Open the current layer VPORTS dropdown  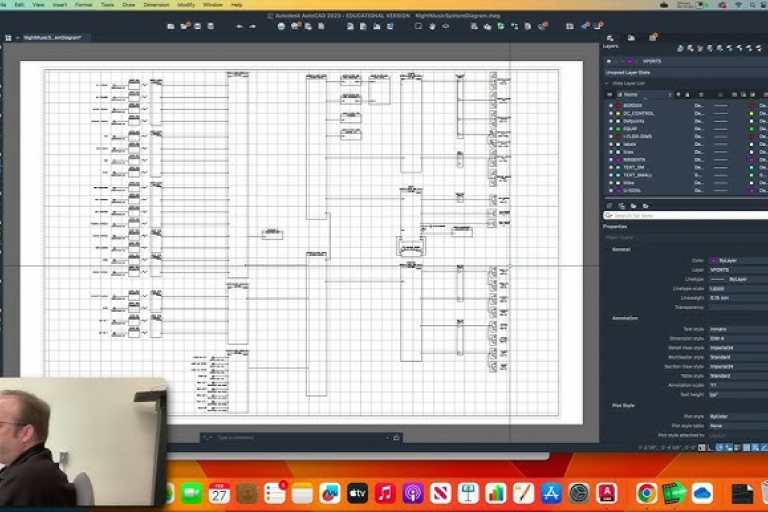click(x=686, y=61)
